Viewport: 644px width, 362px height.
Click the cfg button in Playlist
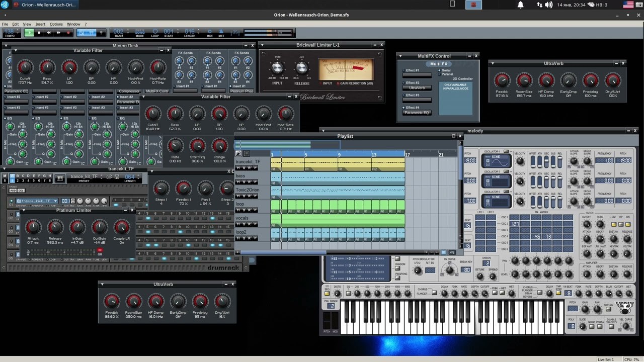point(452,252)
